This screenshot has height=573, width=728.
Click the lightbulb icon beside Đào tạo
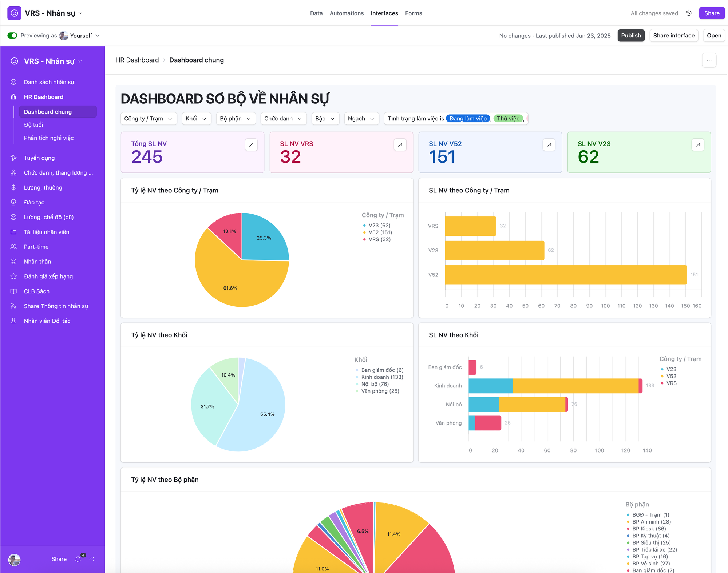coord(13,202)
